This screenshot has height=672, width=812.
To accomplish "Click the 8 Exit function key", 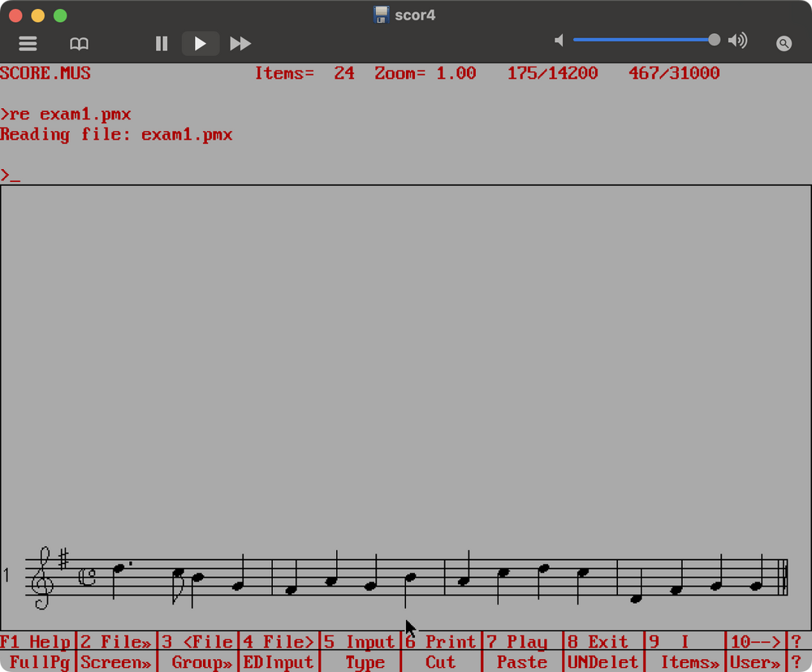I will 603,642.
